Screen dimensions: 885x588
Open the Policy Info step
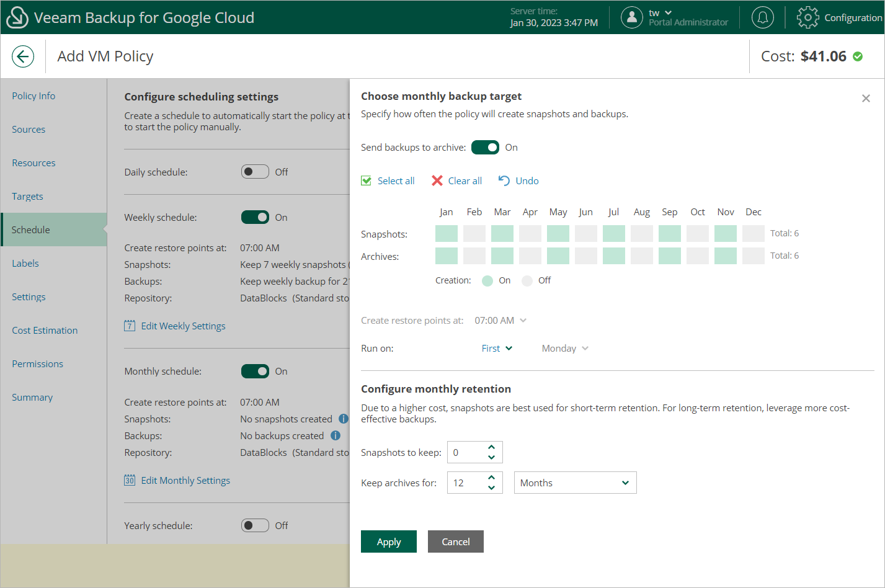33,96
